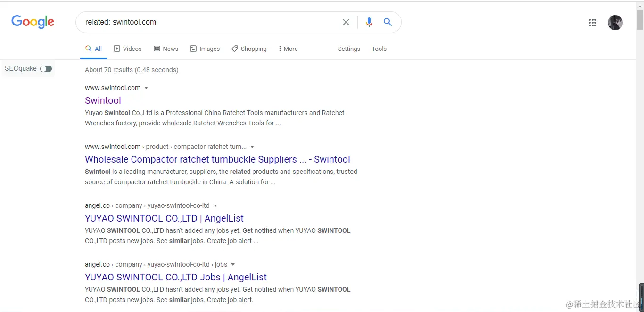
Task: Click the page vertical scrollbar thumb
Action: pyautogui.click(x=640, y=19)
